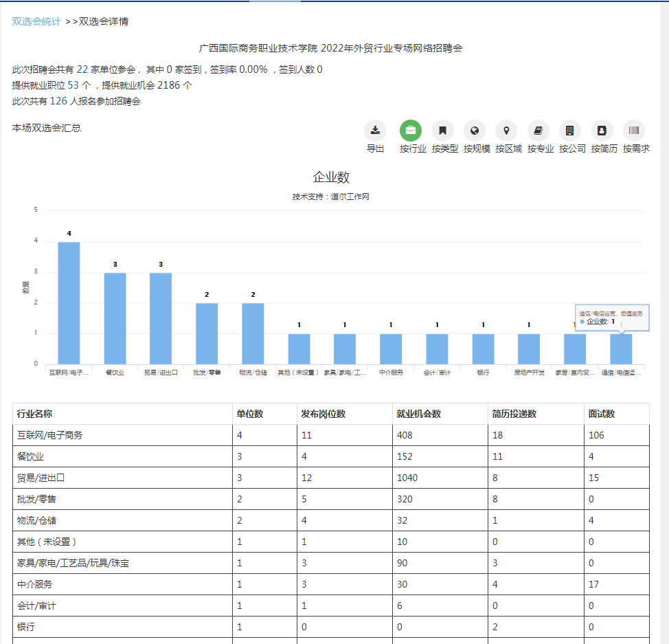669x644 pixels.
Task: Click the 贸易/进出口 chart bar
Action: pos(161,318)
